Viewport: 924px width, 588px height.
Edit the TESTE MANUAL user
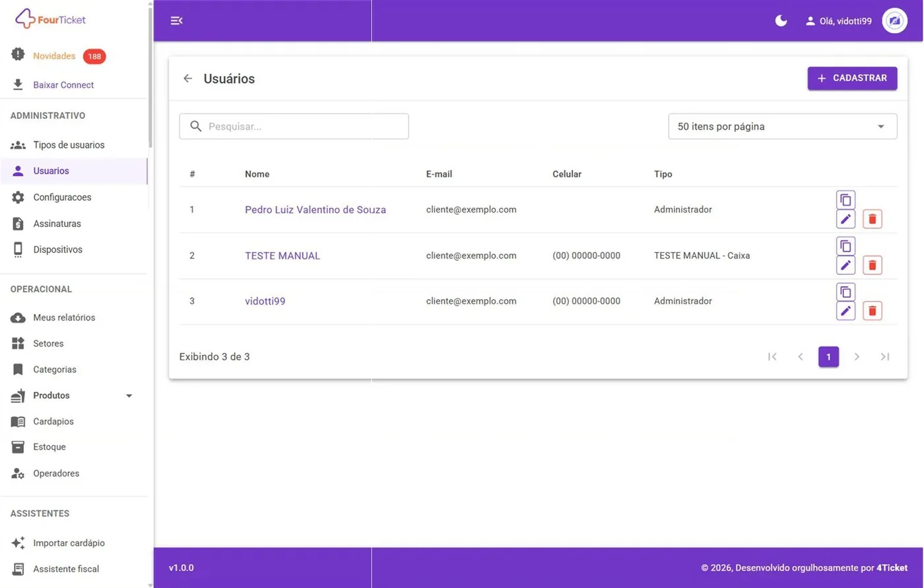(845, 265)
